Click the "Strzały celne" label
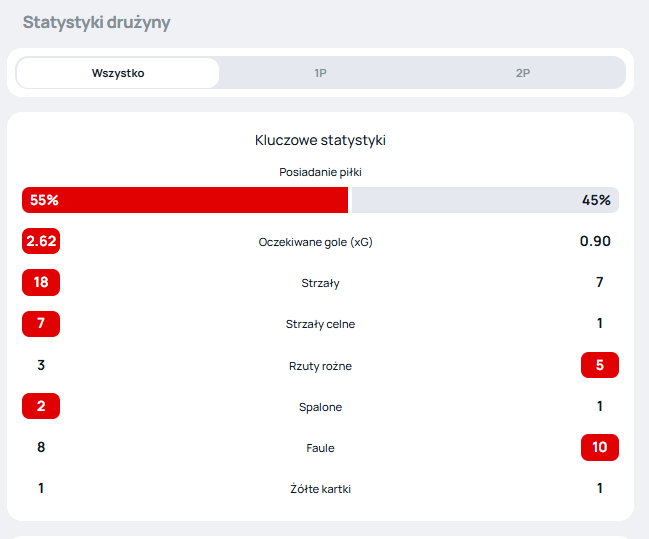This screenshot has width=649, height=539. pos(320,324)
